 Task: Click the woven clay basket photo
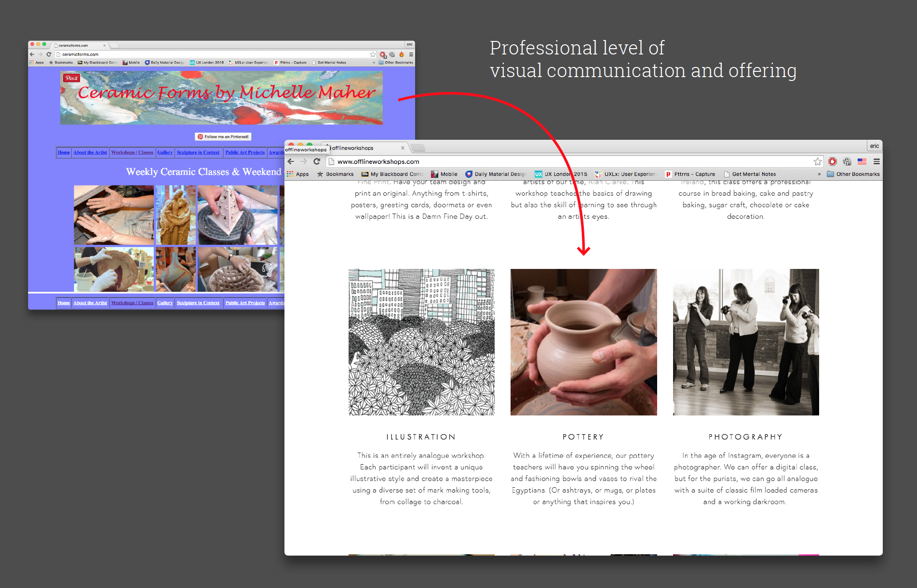(238, 269)
